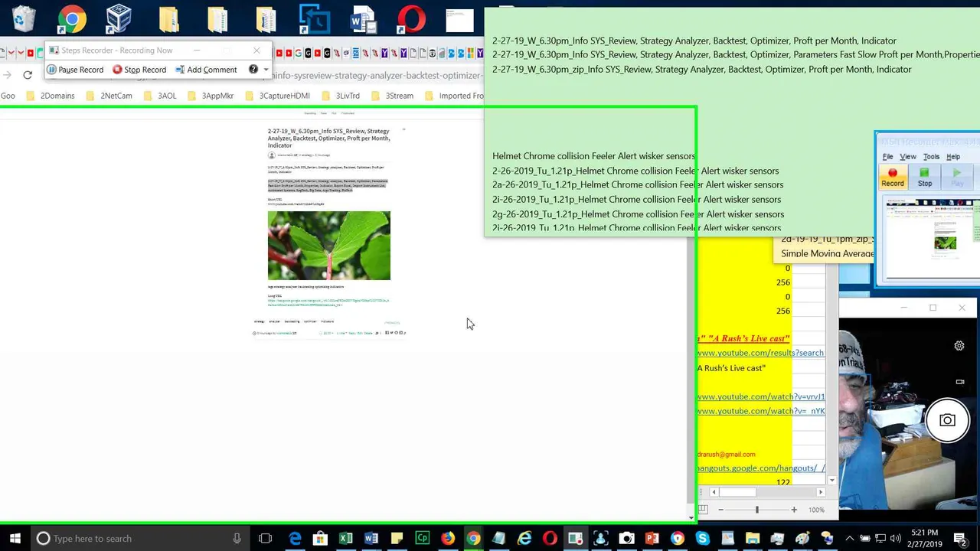
Task: Open Internet Explorer from the taskbar
Action: (x=524, y=538)
